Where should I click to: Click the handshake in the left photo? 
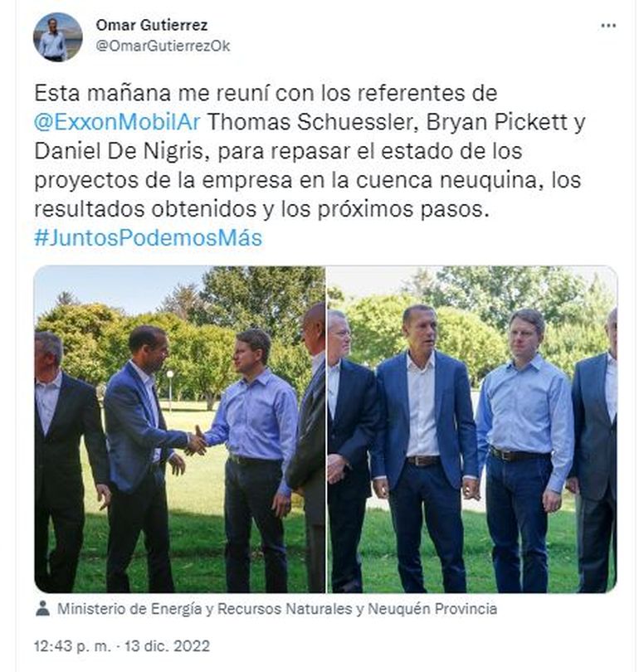(x=197, y=441)
